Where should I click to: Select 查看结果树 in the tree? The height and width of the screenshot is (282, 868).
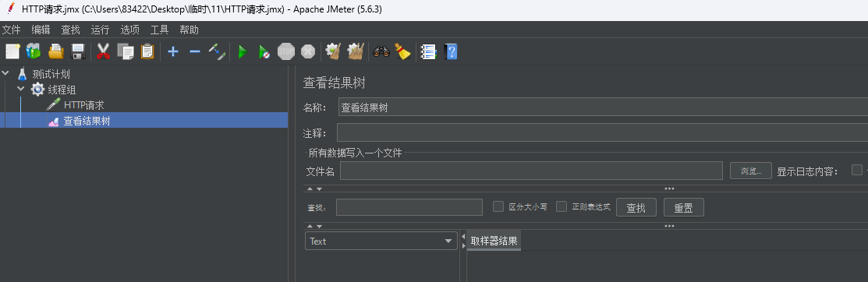[87, 121]
